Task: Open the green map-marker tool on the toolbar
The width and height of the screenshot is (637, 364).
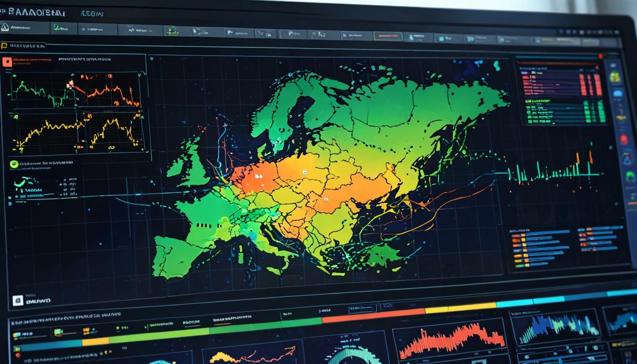Action: point(172,31)
